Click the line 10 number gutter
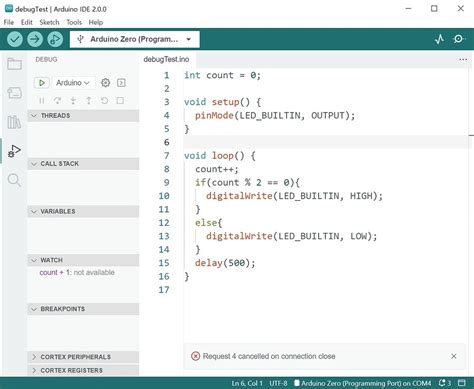 click(164, 196)
